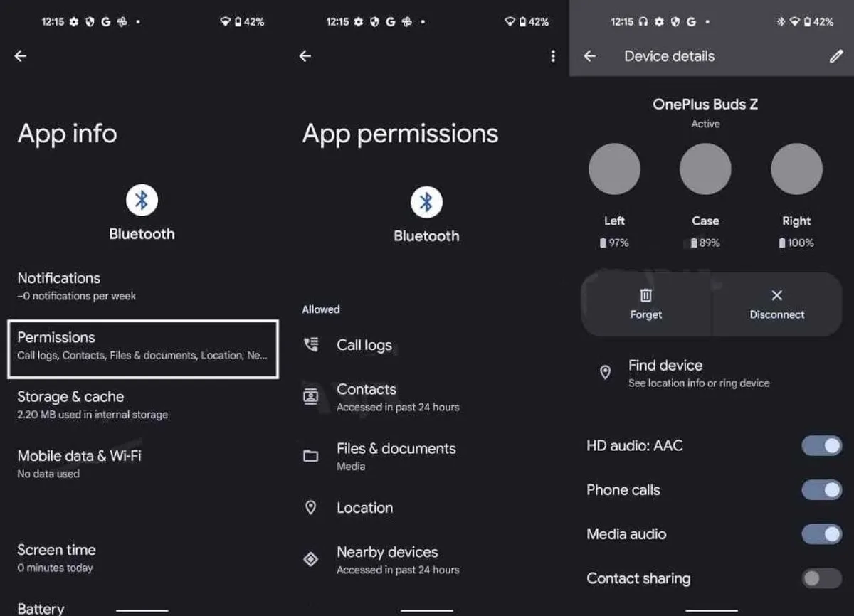
Task: Open the Files & documents permission
Action: point(427,456)
